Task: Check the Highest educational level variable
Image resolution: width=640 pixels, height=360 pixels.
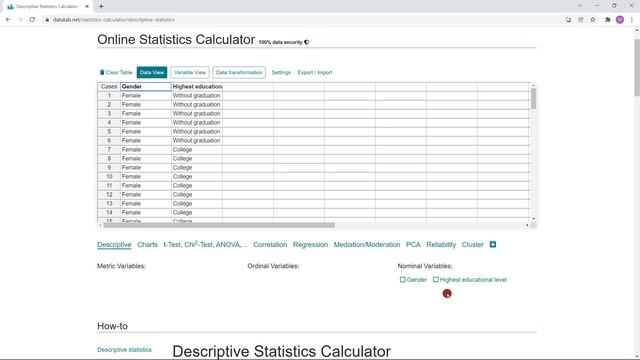Action: point(436,280)
